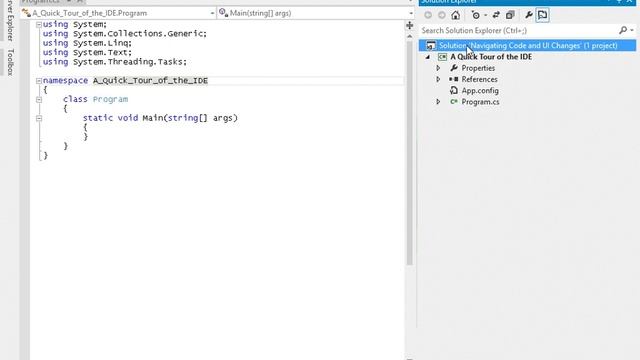Click the editor scrollbar up arrow
The height and width of the screenshot is (360, 640).
409,36
